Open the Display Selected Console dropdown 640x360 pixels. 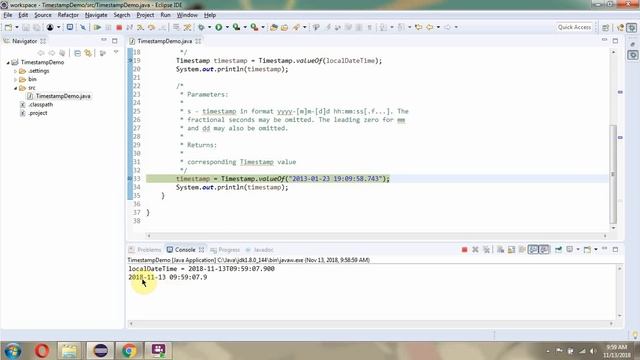tap(578, 250)
